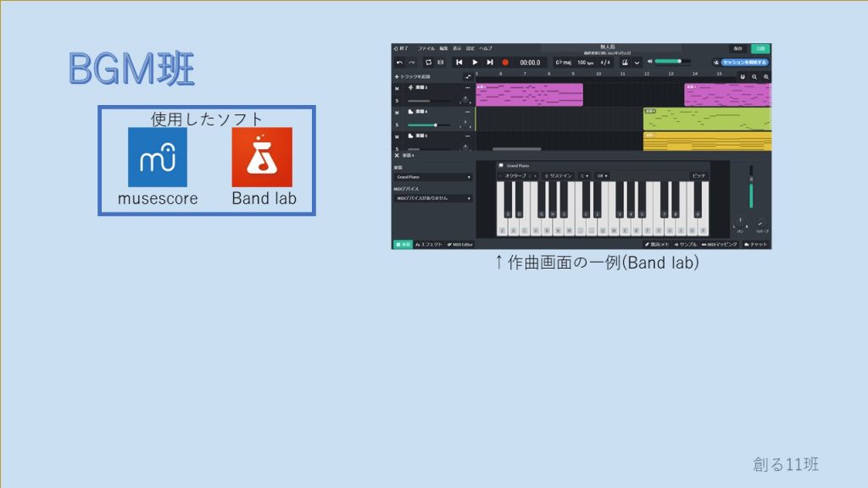Open the Off dropdown above keyboard

click(x=602, y=176)
